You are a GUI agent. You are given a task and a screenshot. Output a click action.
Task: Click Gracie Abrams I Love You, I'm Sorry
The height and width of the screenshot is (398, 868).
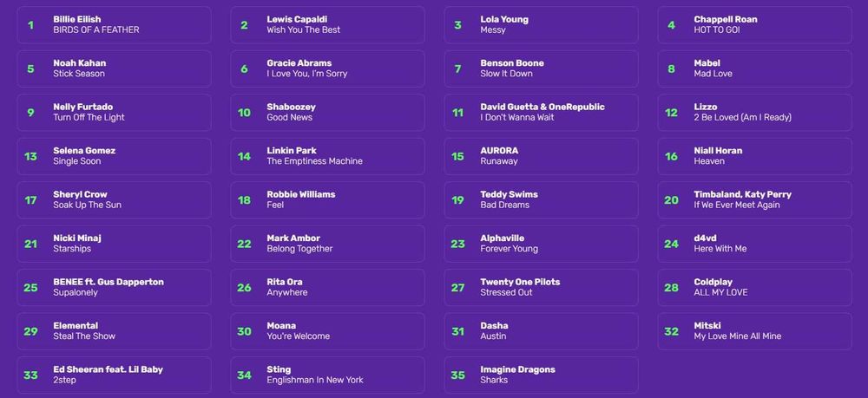[x=327, y=69]
